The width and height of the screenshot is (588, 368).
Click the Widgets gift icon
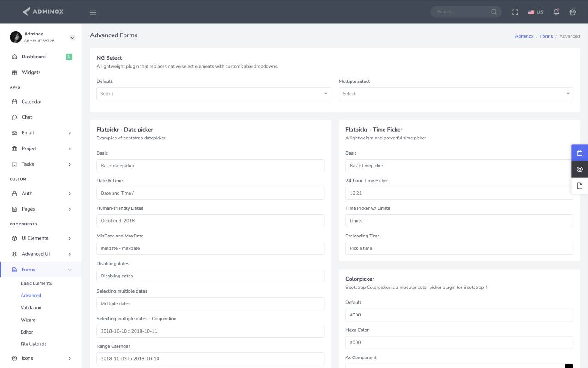(14, 72)
